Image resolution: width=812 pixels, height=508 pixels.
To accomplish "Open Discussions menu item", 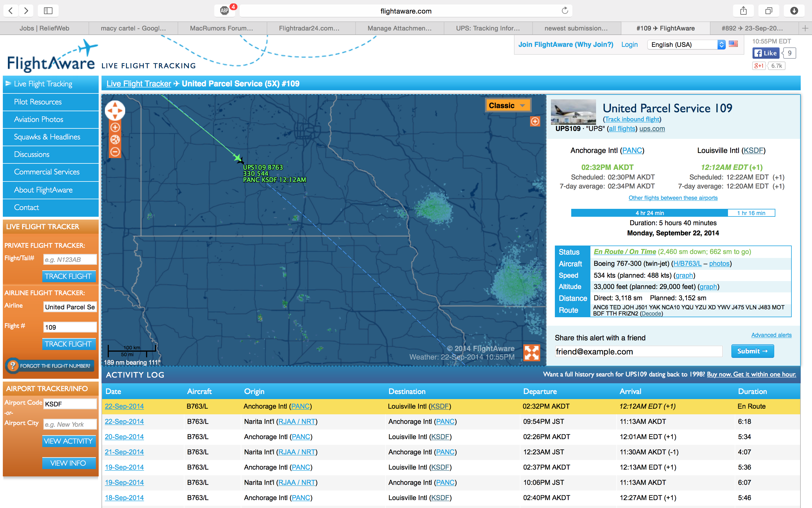I will [51, 154].
